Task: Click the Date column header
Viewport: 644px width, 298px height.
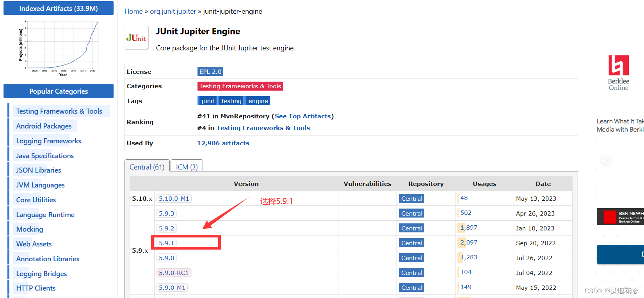Action: click(x=543, y=184)
